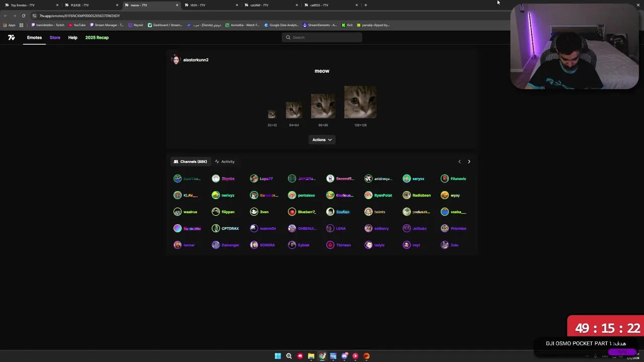Click the search magnifier icon in the search bar

[x=288, y=37]
